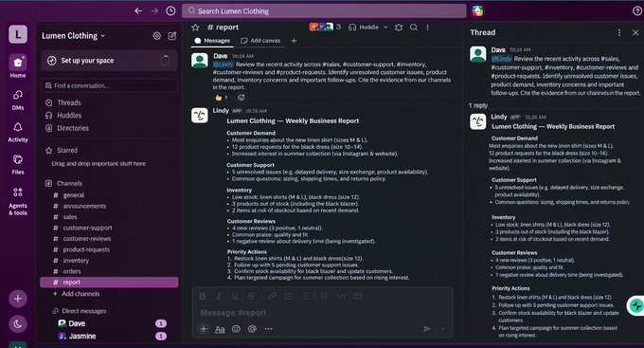Click the mention @ icon in composer
This screenshot has width=644, height=348.
pyautogui.click(x=252, y=329)
